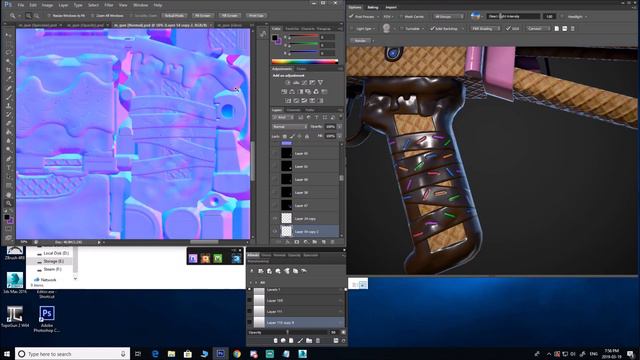The image size is (640, 360).
Task: Select the Move tool in Photoshop toolbox
Action: pyautogui.click(x=9, y=35)
